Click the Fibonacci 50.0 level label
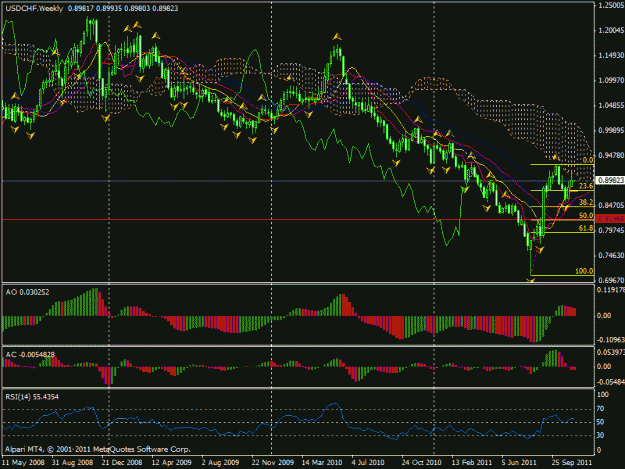The width and height of the screenshot is (625, 469). pyautogui.click(x=586, y=216)
